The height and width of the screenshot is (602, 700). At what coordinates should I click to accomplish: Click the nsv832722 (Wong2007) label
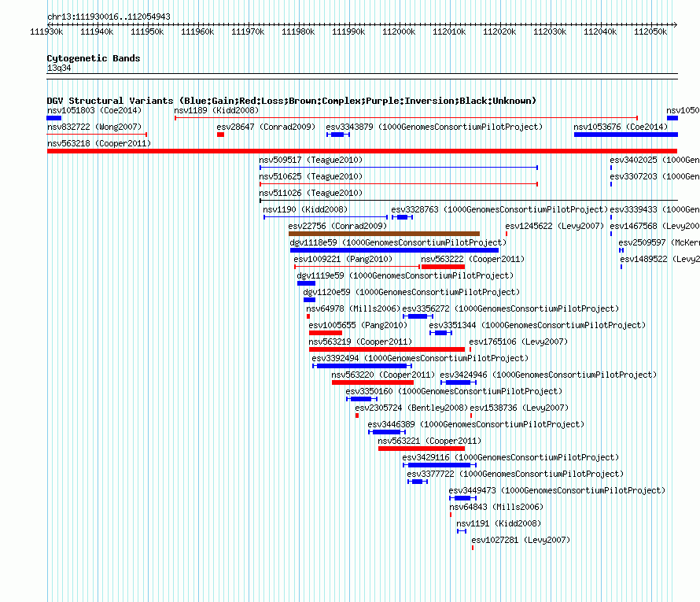tap(94, 127)
